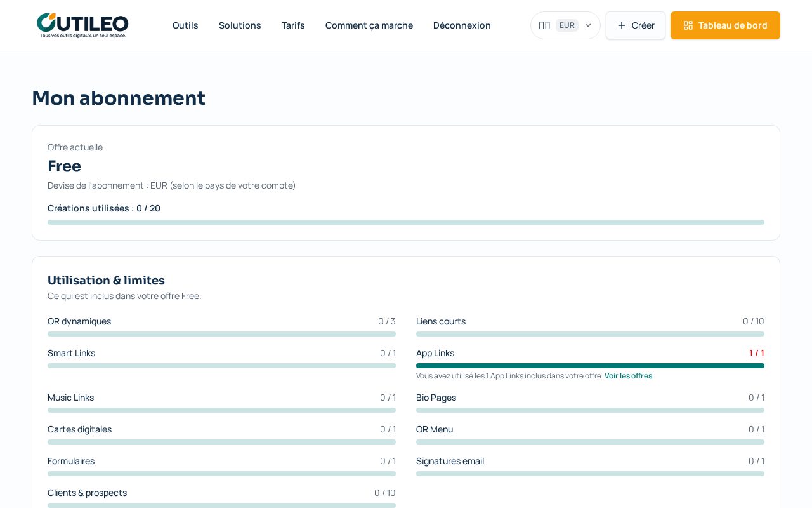Click Créations utilisées : 0 / 20 text
This screenshot has height=508, width=812.
pyautogui.click(x=104, y=208)
